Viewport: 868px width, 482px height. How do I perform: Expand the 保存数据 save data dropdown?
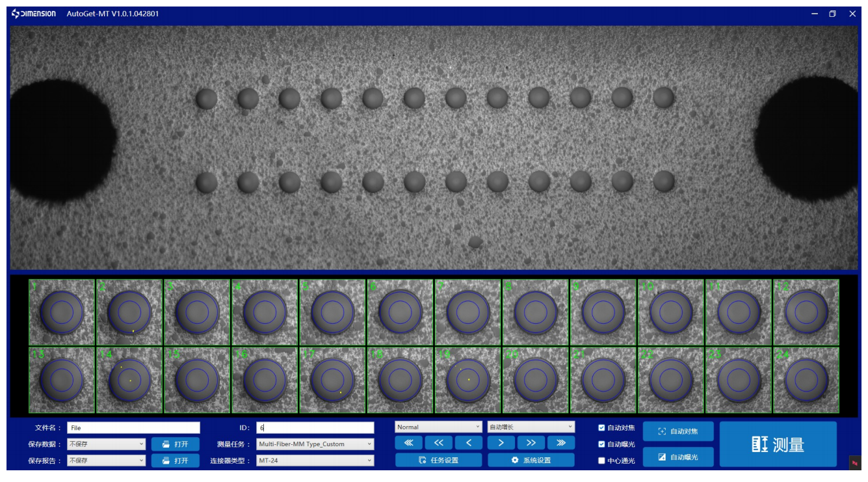[x=106, y=444]
